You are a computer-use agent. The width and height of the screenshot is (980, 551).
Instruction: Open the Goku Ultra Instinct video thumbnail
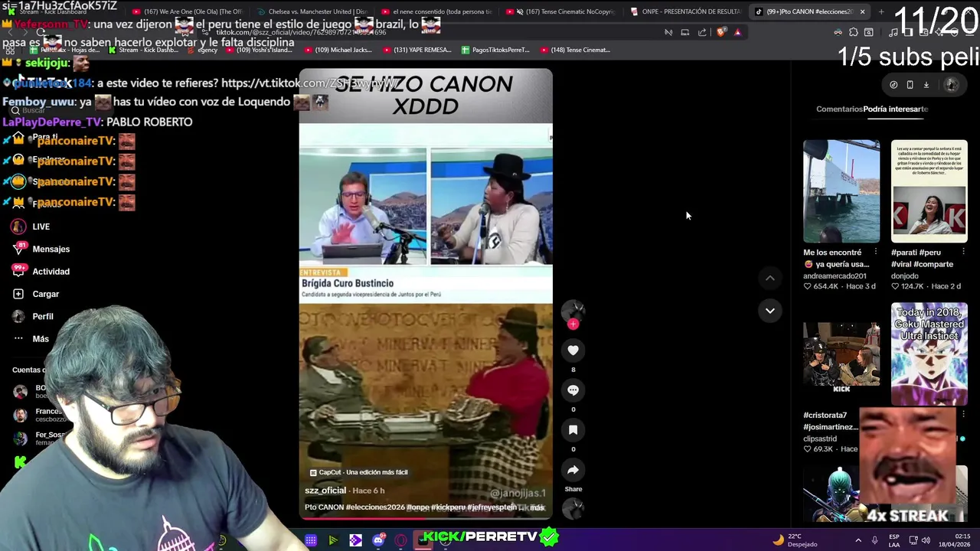point(929,354)
